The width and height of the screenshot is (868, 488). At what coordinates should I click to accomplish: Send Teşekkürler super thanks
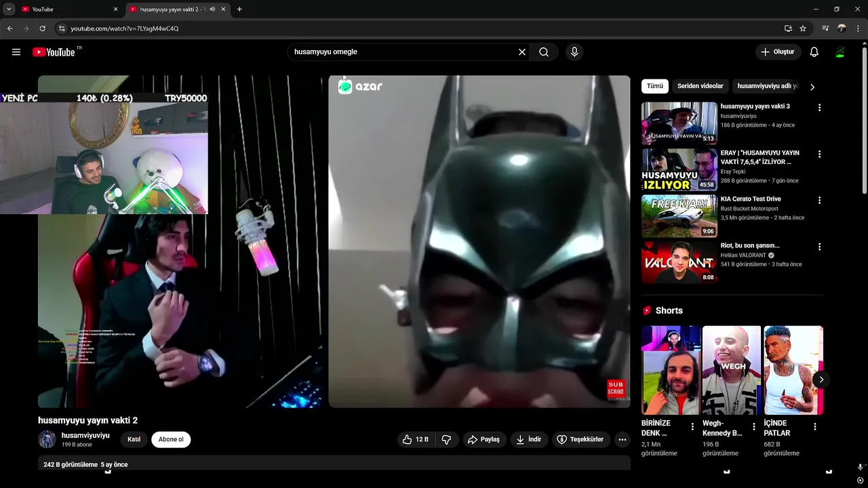pyautogui.click(x=580, y=439)
